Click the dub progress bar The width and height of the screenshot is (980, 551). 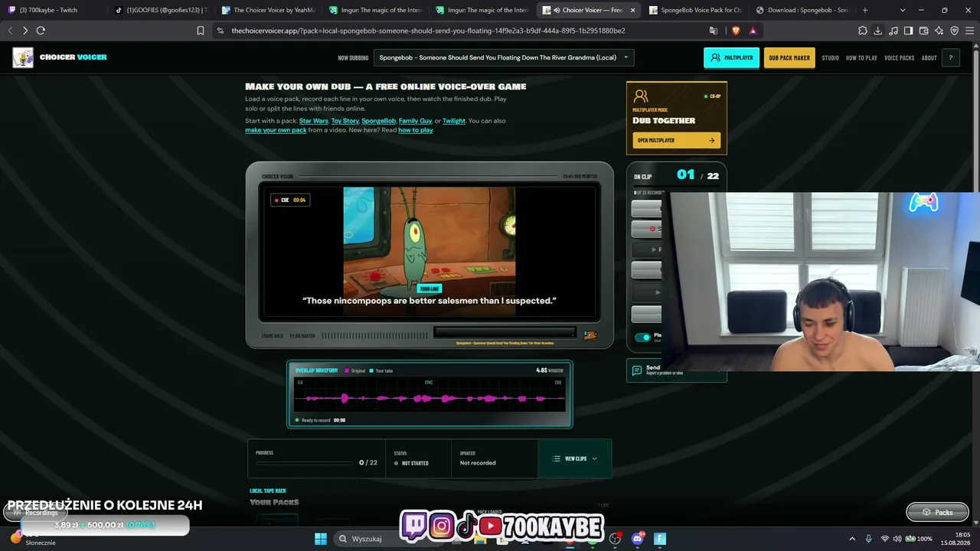pyautogui.click(x=305, y=462)
